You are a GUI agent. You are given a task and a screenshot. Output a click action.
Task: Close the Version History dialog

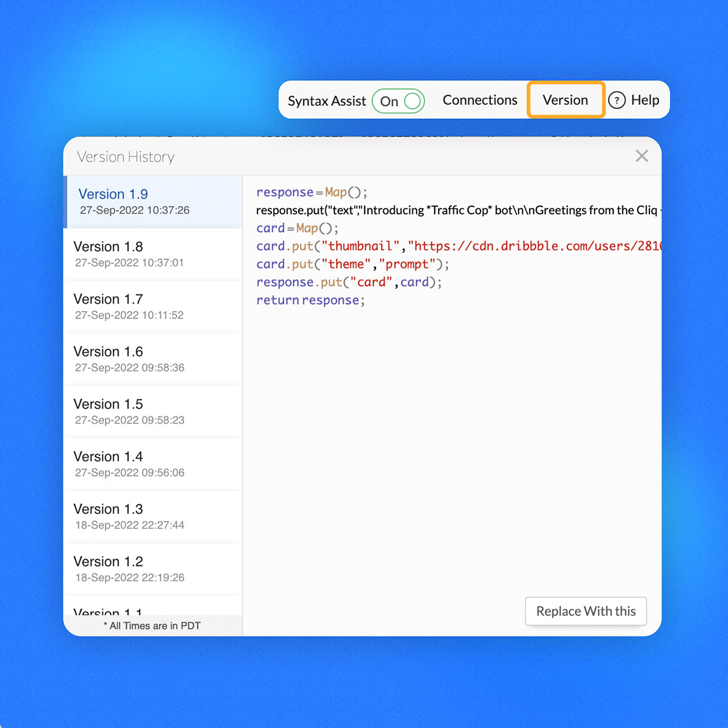(642, 156)
